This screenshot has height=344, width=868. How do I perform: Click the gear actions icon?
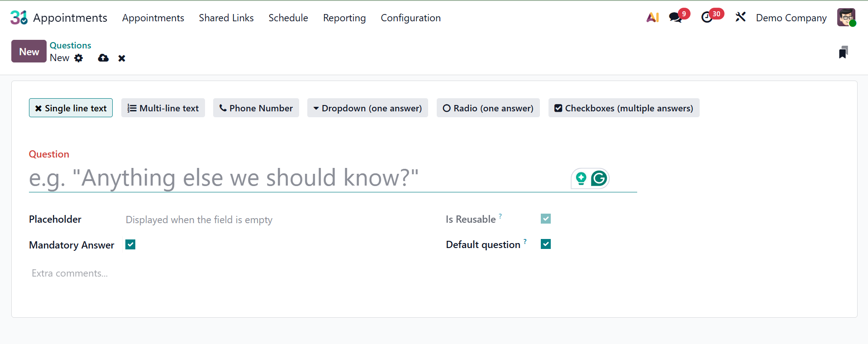point(79,58)
